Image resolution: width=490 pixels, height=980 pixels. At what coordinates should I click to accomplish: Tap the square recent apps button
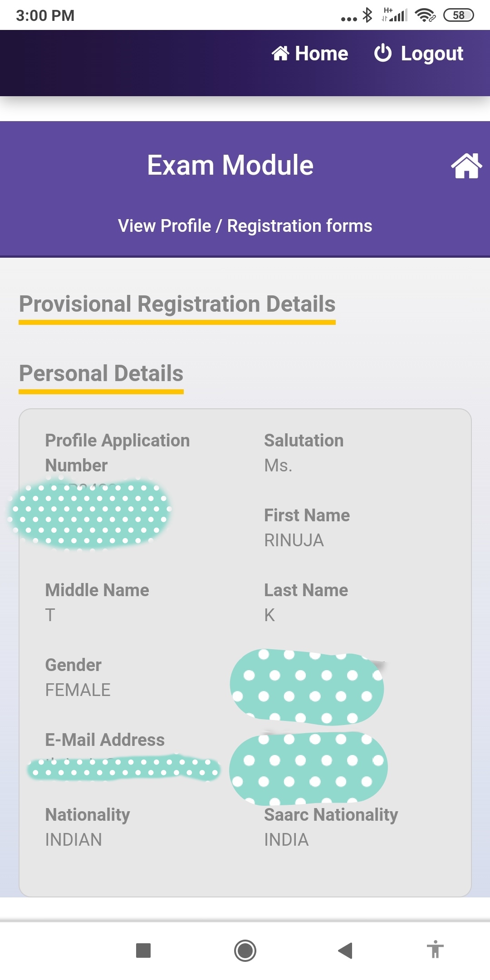pos(143,950)
